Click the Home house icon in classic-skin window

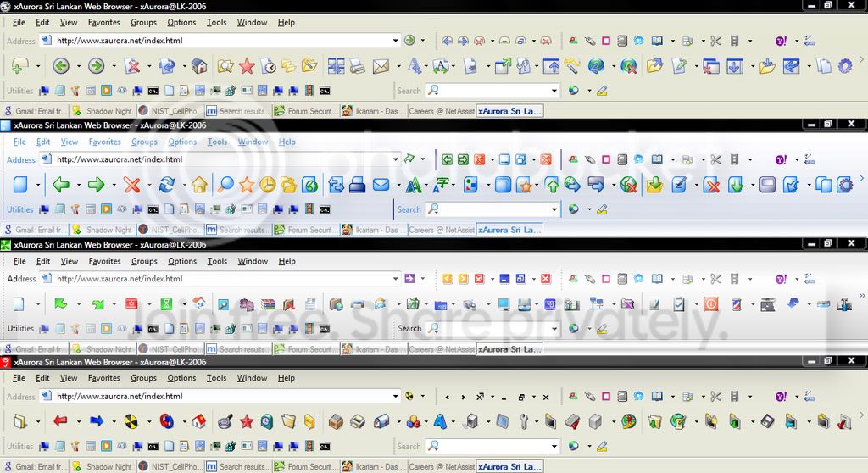click(199, 66)
